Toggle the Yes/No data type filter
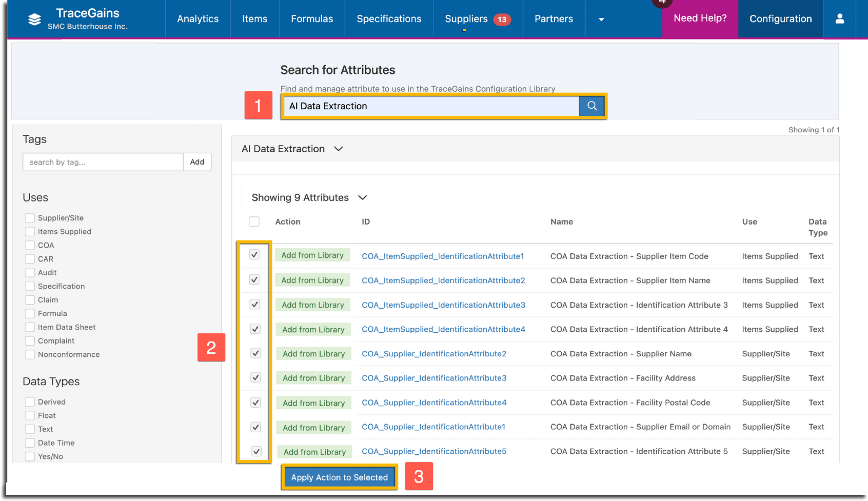 30,456
